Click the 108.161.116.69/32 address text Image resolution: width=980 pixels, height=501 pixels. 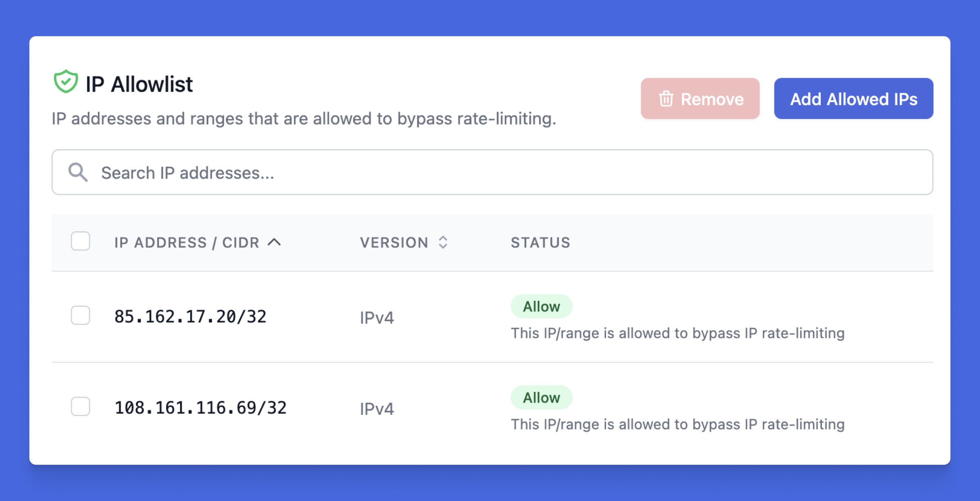coord(200,408)
